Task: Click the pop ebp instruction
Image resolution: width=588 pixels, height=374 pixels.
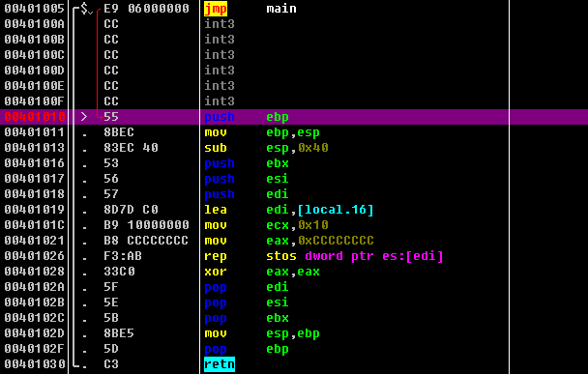Action: pos(247,349)
